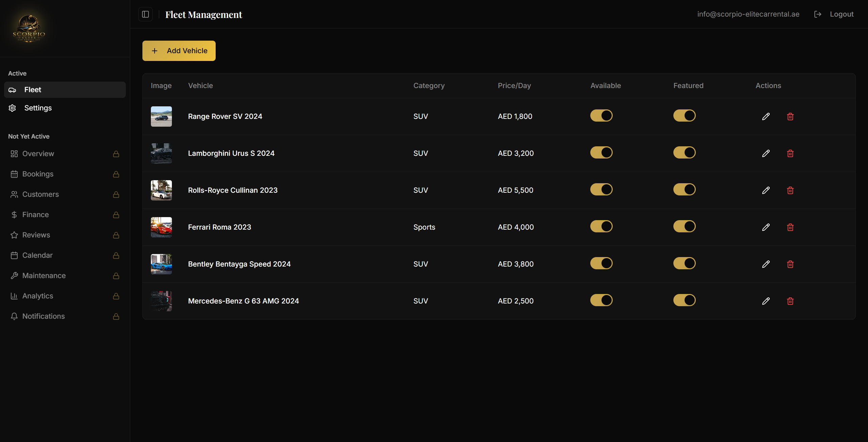Edit the Bentley Bentayga Speed 2024 row
This screenshot has height=442, width=868.
click(766, 264)
